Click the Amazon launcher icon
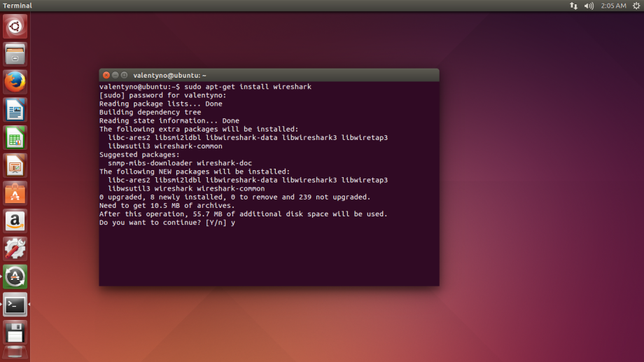Image resolution: width=644 pixels, height=362 pixels. [15, 221]
